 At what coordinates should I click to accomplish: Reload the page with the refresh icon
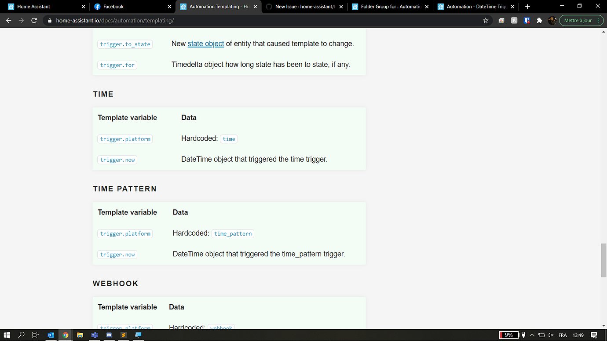pyautogui.click(x=34, y=21)
